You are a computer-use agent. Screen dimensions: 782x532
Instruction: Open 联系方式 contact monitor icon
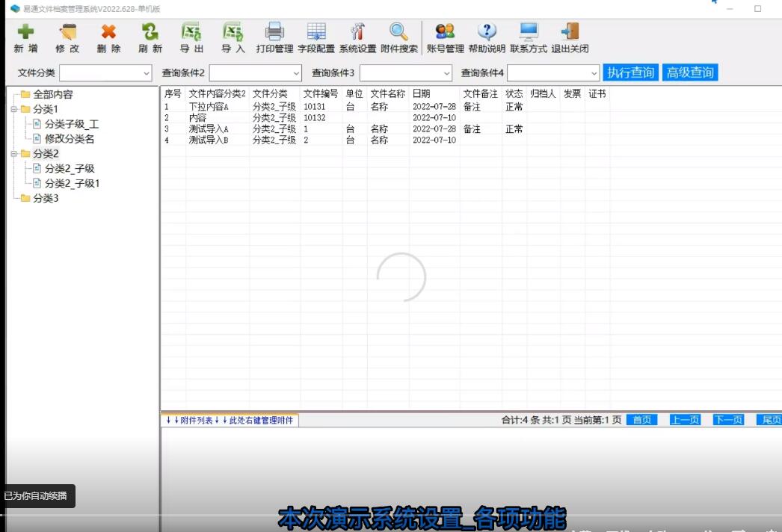click(x=529, y=31)
